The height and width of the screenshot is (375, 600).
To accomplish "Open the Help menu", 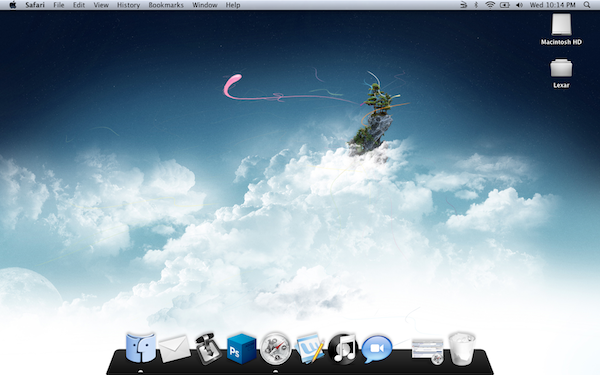I will (233, 5).
